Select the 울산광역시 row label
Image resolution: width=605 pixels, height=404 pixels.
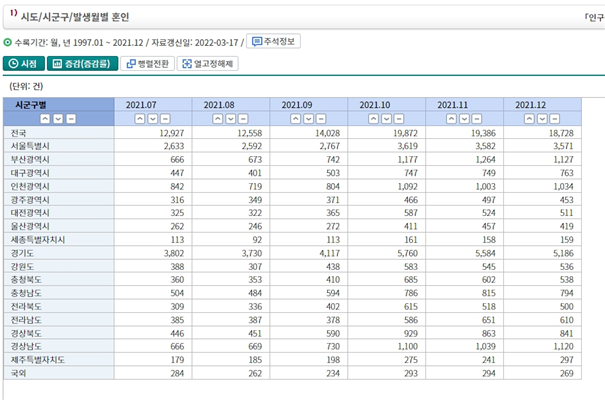point(30,227)
